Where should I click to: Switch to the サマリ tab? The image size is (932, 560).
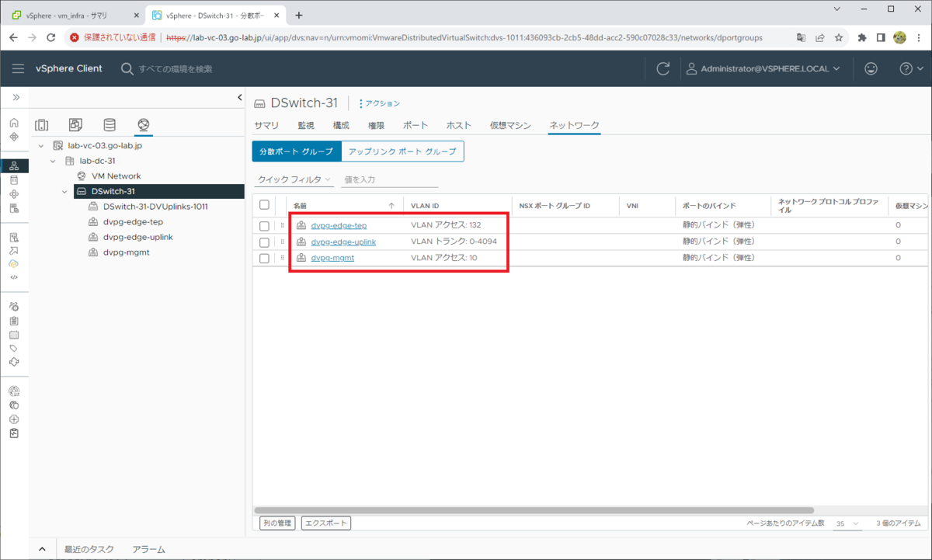coord(266,125)
